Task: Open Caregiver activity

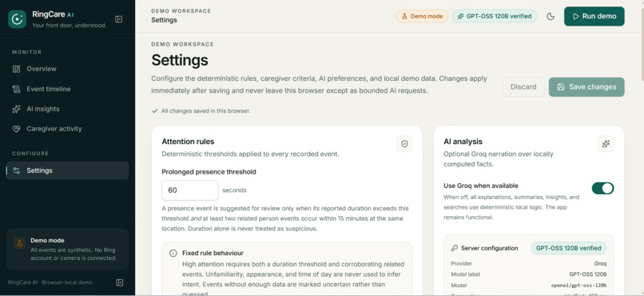Action: [x=67, y=129]
